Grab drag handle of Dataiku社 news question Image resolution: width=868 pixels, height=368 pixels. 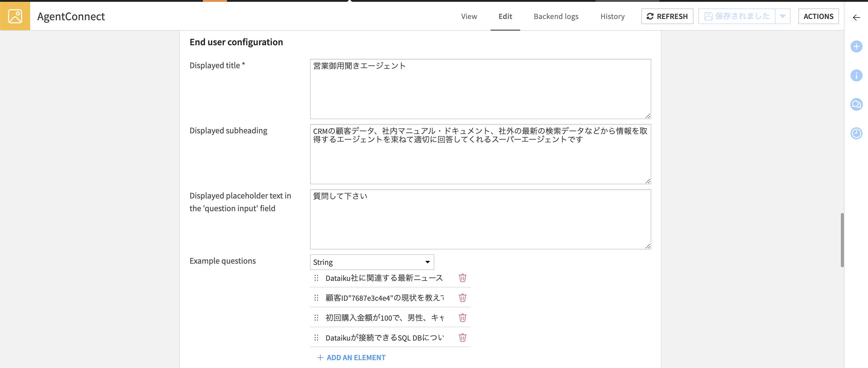coord(316,278)
